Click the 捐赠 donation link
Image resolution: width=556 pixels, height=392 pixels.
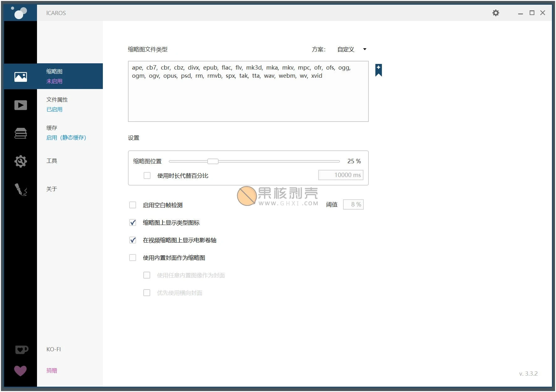pos(51,370)
